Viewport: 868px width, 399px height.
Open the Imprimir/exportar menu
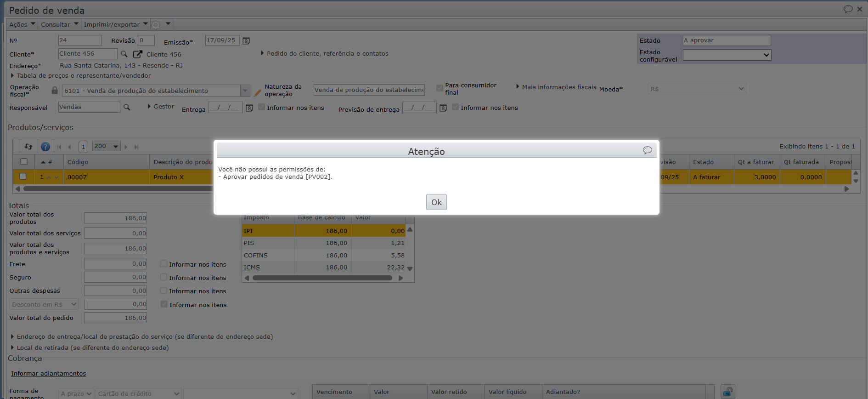click(x=116, y=24)
